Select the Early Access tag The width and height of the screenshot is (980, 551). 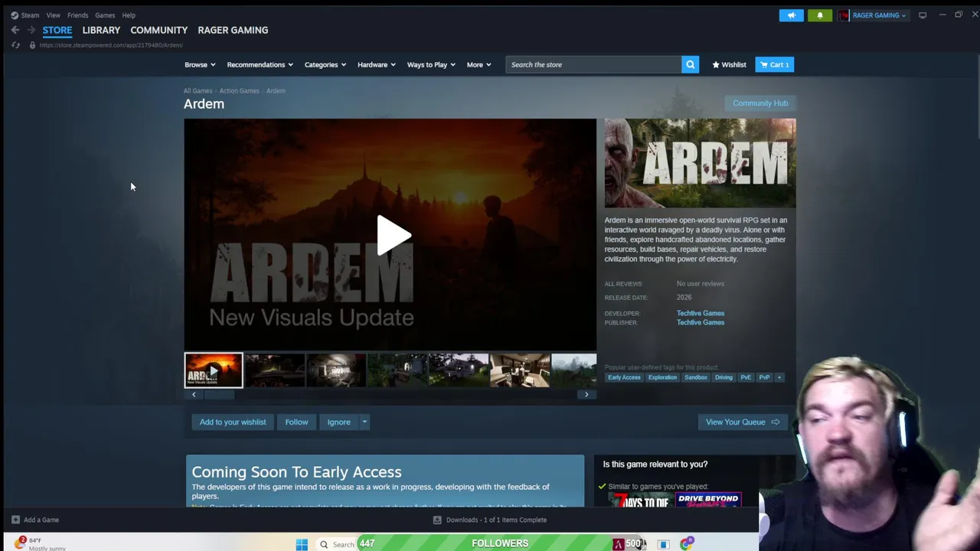[624, 377]
